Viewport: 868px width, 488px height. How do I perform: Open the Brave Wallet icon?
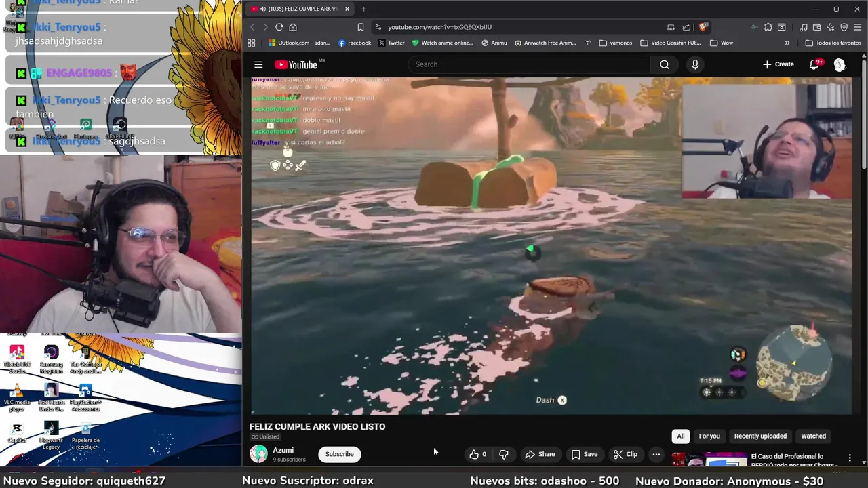[817, 27]
